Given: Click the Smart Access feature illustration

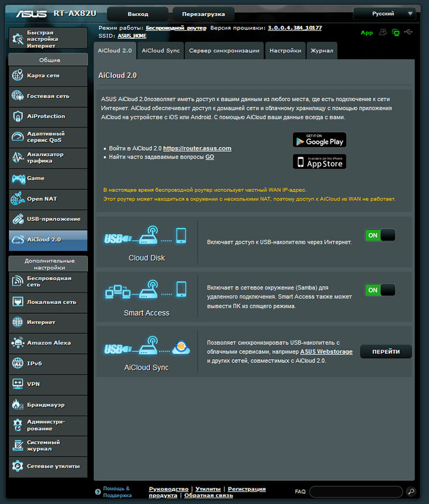Looking at the screenshot, I should tap(146, 290).
